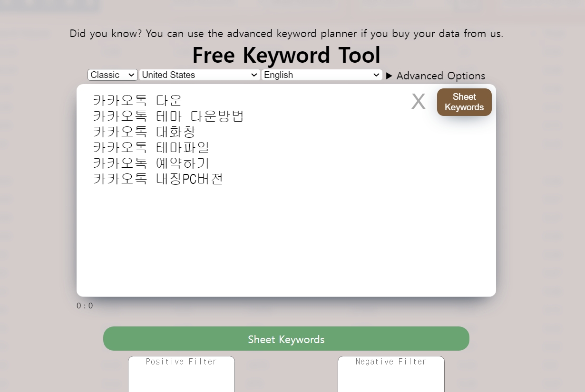The image size is (585, 392).
Task: Click the Free Keyword Tool heading
Action: click(x=286, y=55)
